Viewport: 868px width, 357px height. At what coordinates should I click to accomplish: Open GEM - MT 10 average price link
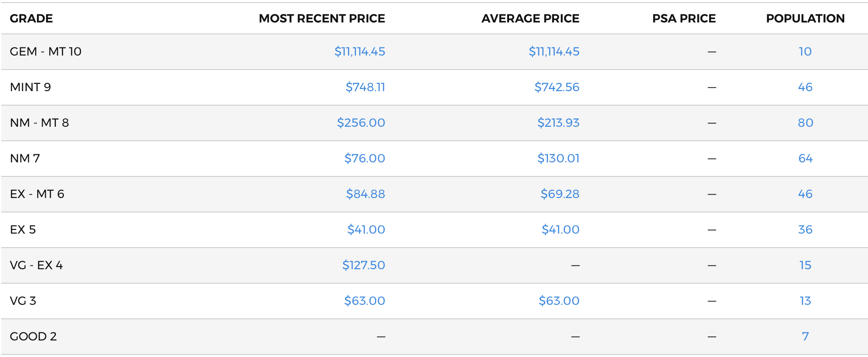click(554, 52)
